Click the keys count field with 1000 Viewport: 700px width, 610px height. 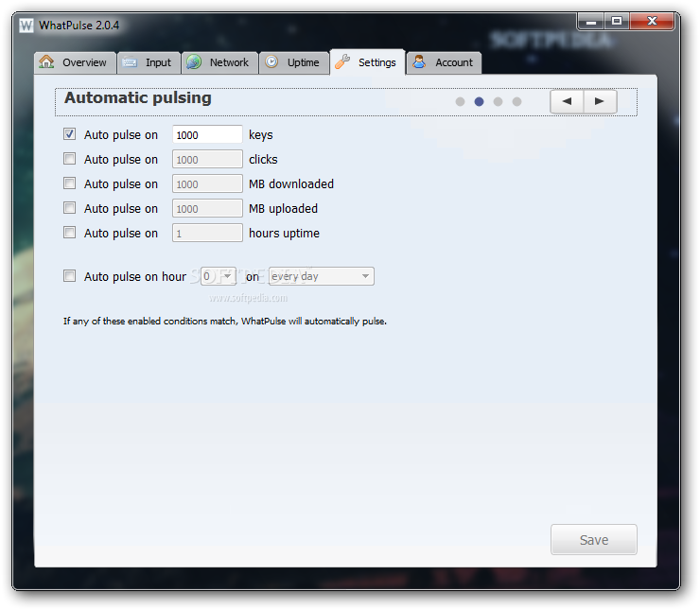[207, 134]
